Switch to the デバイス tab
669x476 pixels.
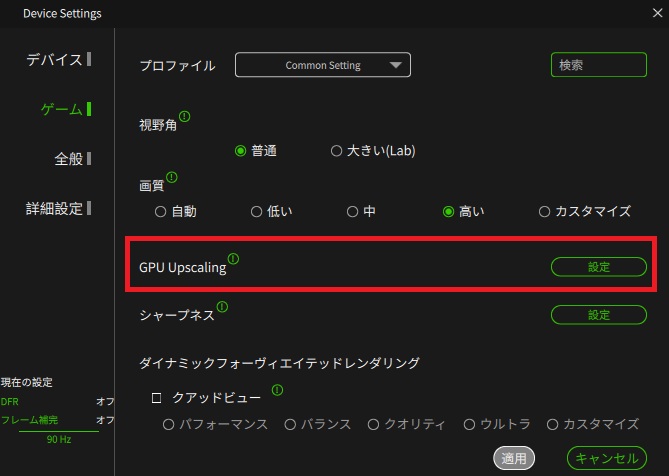[x=55, y=59]
